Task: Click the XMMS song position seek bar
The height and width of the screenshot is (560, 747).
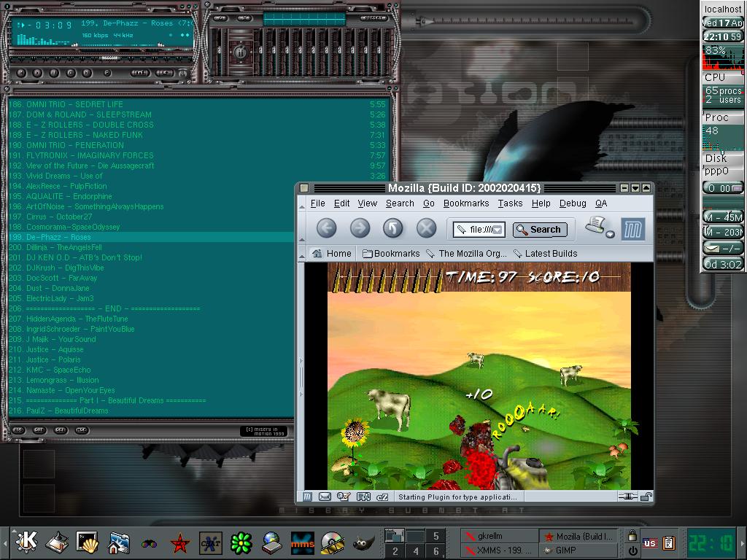Action: (101, 58)
